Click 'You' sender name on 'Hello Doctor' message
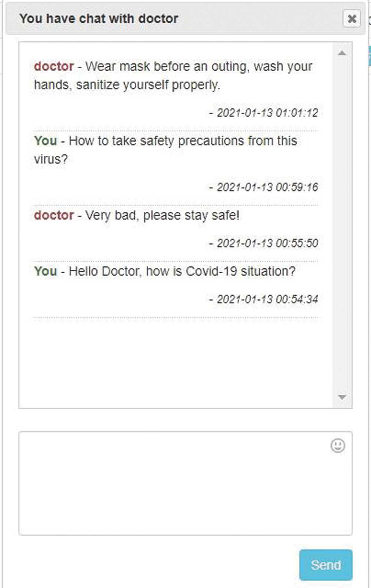The height and width of the screenshot is (588, 371). coord(45,271)
